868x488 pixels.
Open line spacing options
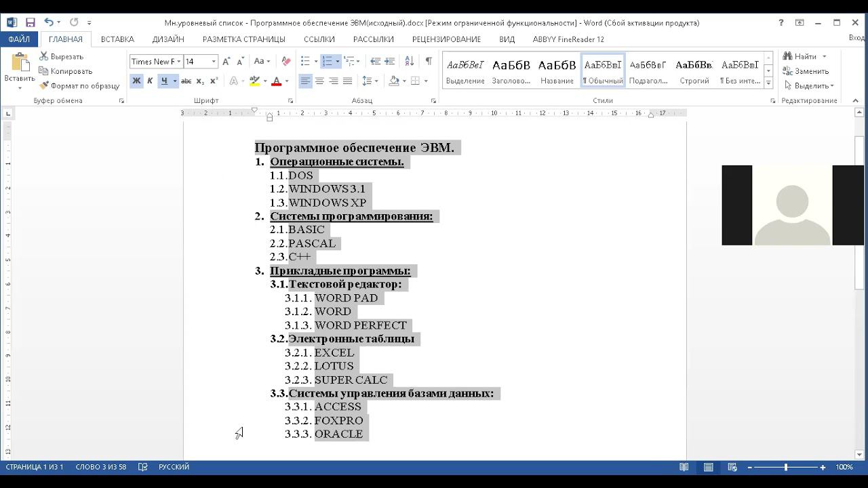tap(370, 81)
